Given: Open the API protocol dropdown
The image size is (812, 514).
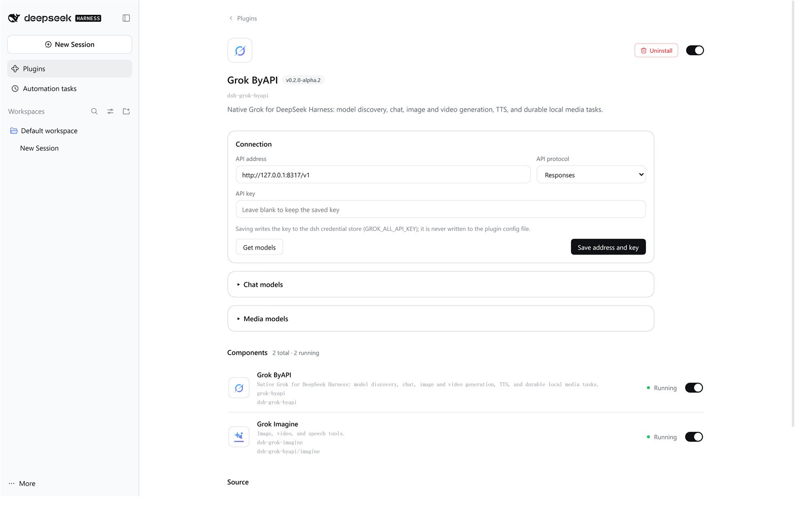Looking at the screenshot, I should tap(591, 175).
